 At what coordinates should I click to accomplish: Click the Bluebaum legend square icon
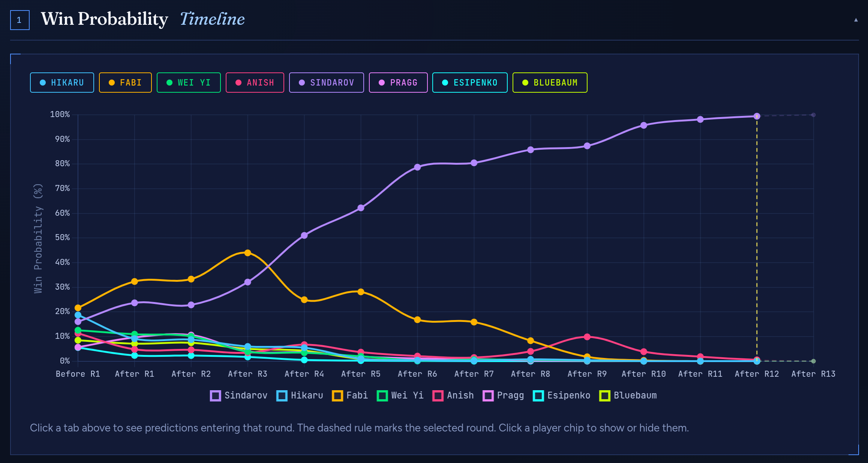(x=605, y=396)
